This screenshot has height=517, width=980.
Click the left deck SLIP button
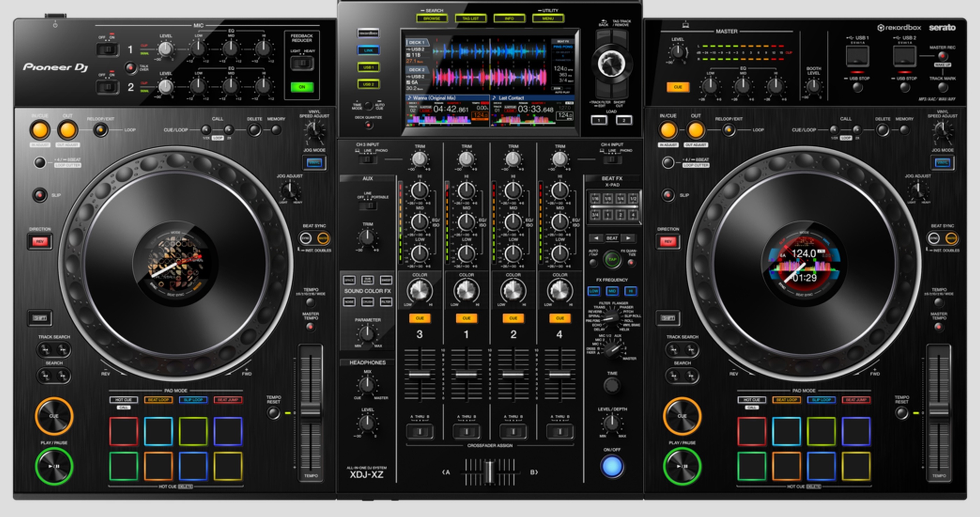(40, 195)
